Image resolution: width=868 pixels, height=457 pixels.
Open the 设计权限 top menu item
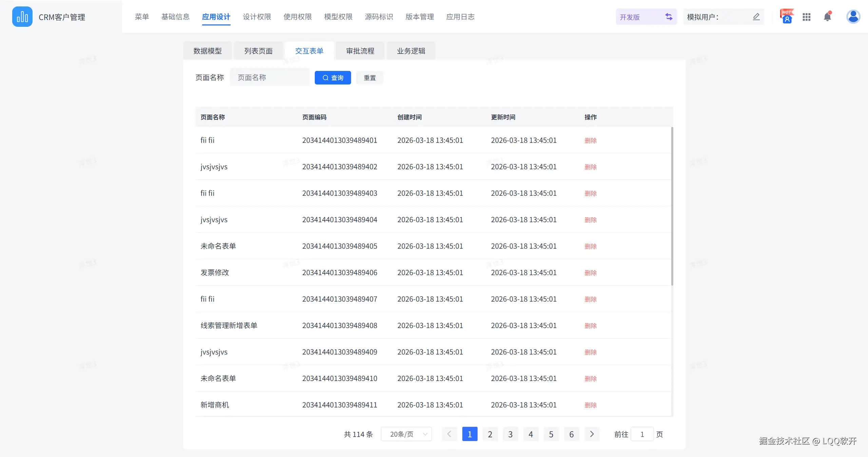point(257,17)
